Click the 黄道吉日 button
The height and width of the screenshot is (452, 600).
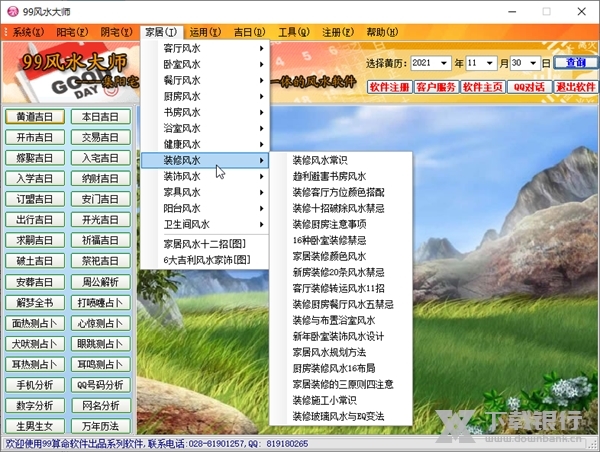pos(35,117)
